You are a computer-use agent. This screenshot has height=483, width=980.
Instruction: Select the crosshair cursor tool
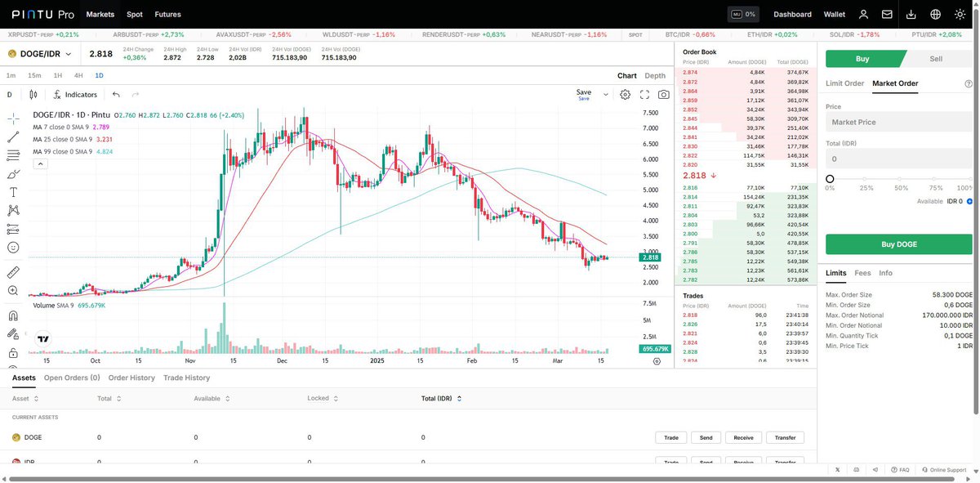tap(13, 119)
